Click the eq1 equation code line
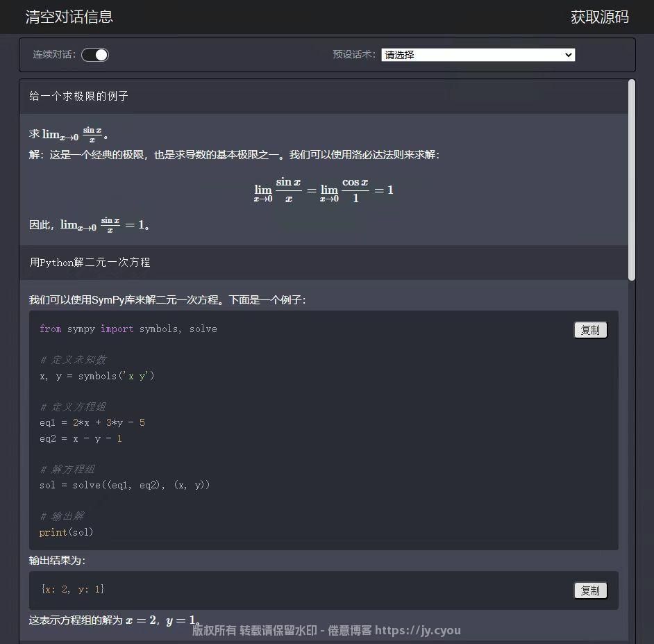 [92, 422]
